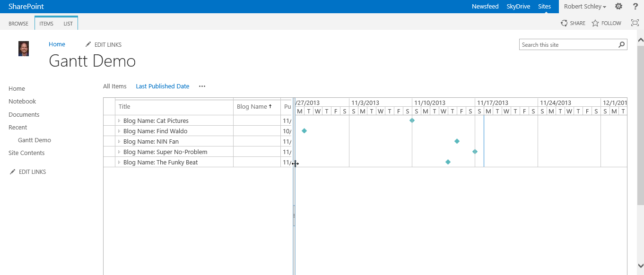This screenshot has width=644, height=275.
Task: Open SharePoint help
Action: (635, 6)
